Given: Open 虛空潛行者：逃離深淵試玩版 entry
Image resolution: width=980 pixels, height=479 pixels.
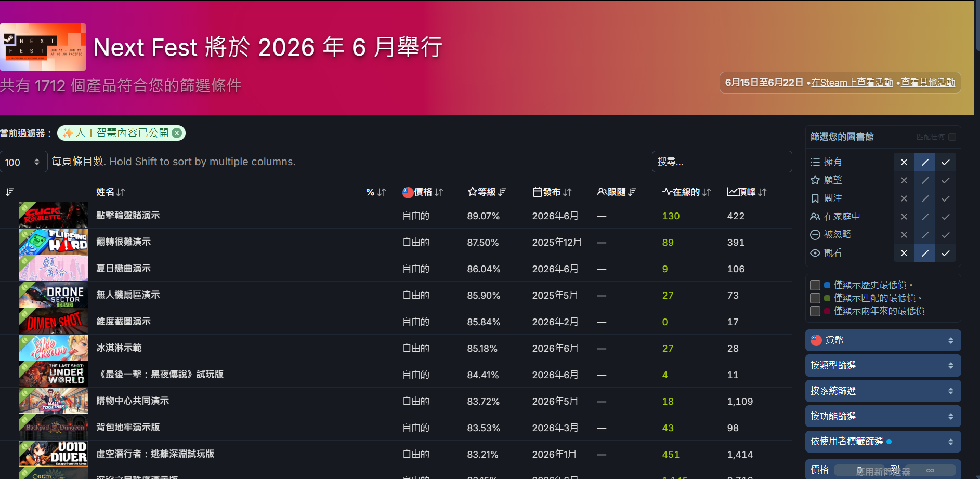Looking at the screenshot, I should point(155,454).
